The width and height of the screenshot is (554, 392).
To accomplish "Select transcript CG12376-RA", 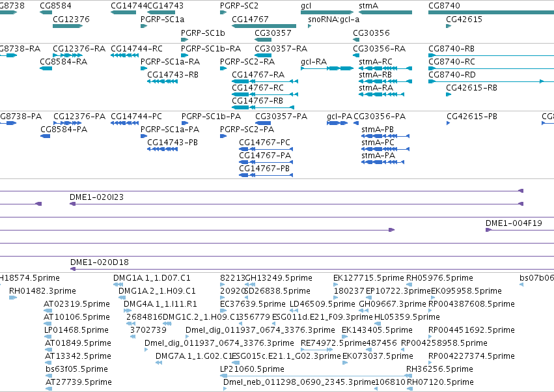I will (x=79, y=48).
